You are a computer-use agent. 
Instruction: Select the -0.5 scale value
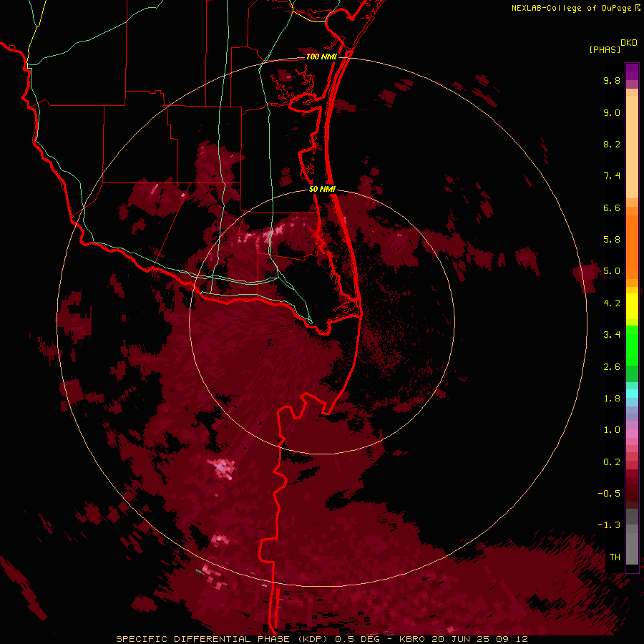(x=609, y=493)
